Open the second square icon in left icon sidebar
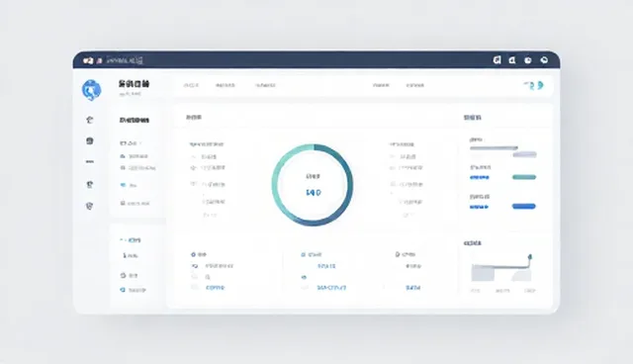Viewport: 633px width, 364px height. click(90, 140)
